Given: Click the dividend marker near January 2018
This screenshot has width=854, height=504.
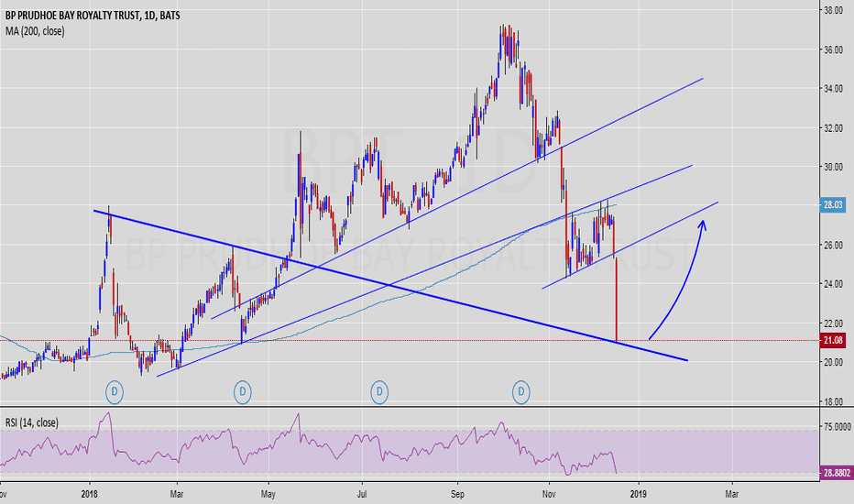Looking at the screenshot, I should point(115,392).
